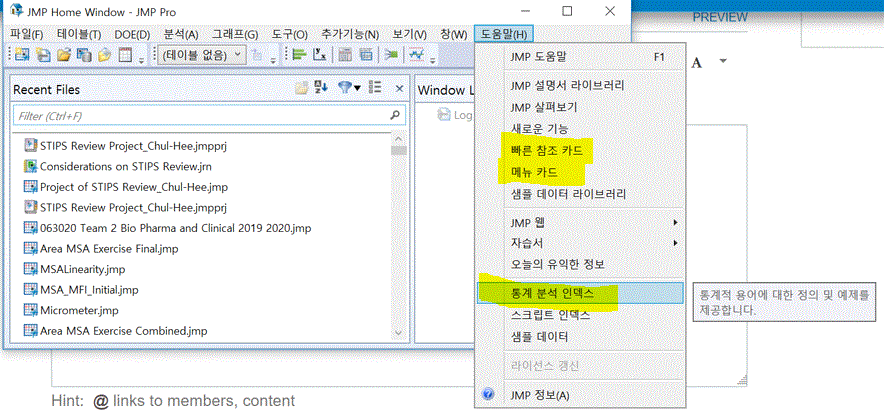884x412 pixels.
Task: Click the Open Project folder icon
Action: 105,55
